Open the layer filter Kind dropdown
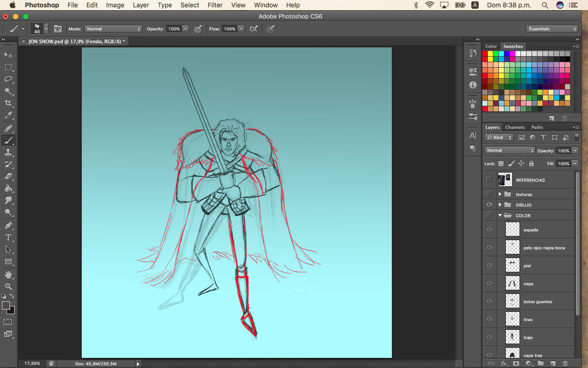 [x=499, y=137]
